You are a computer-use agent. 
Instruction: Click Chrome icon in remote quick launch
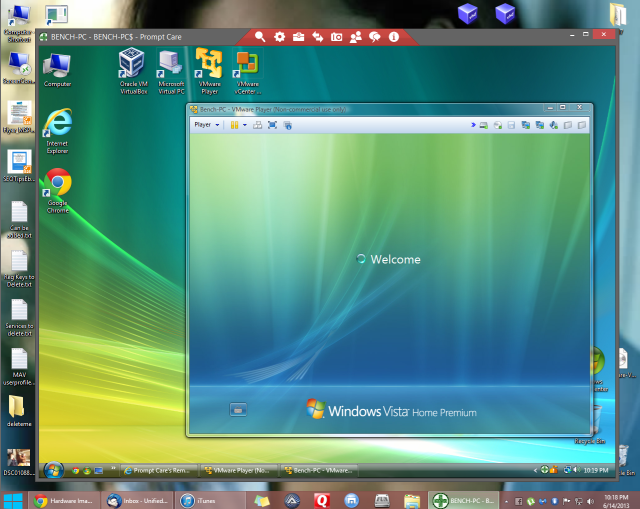75,471
